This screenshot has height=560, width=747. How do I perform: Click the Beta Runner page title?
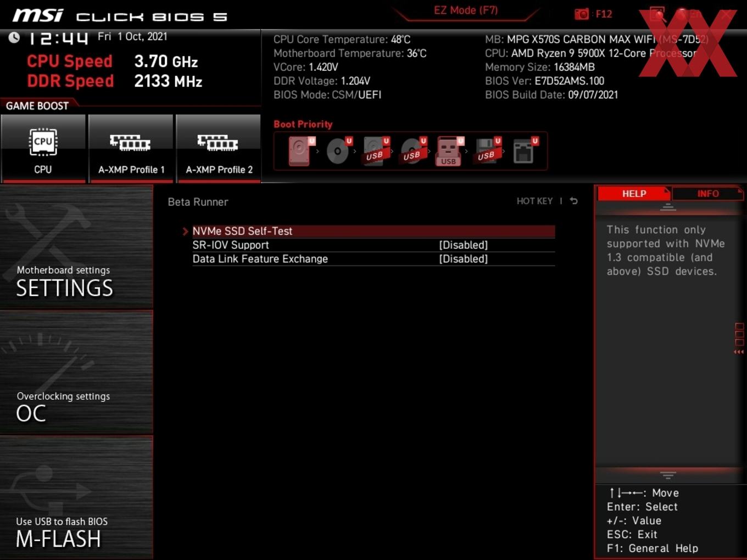[198, 201]
